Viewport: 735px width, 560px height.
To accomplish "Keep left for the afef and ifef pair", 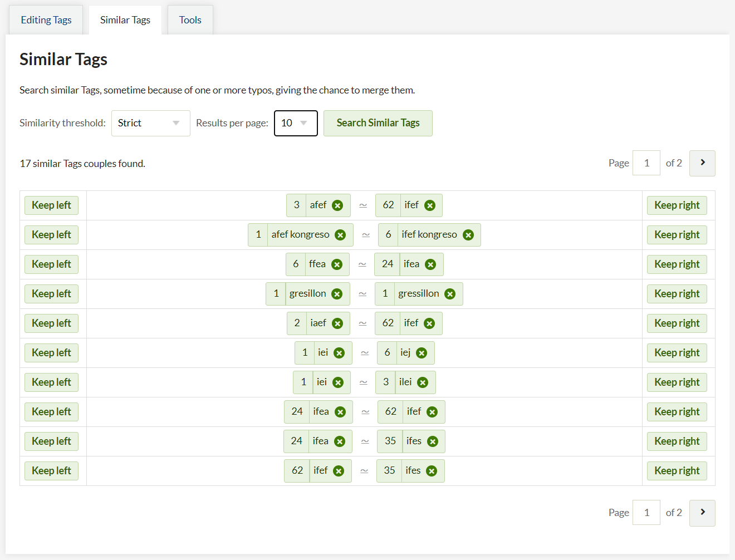I will 51,205.
